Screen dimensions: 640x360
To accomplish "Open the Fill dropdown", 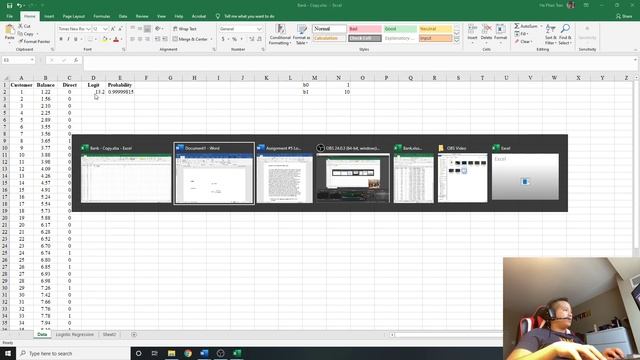I will coord(521,34).
